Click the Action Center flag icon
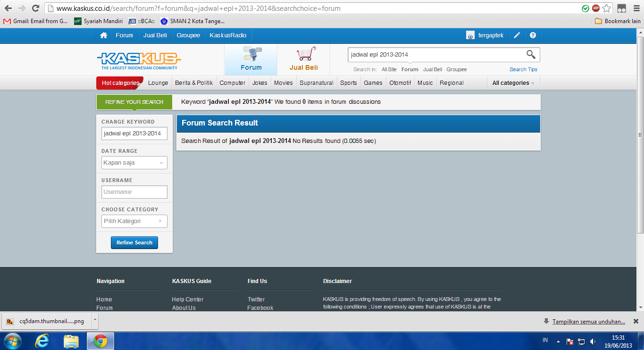Viewport: 644px width, 350px height. [x=570, y=341]
